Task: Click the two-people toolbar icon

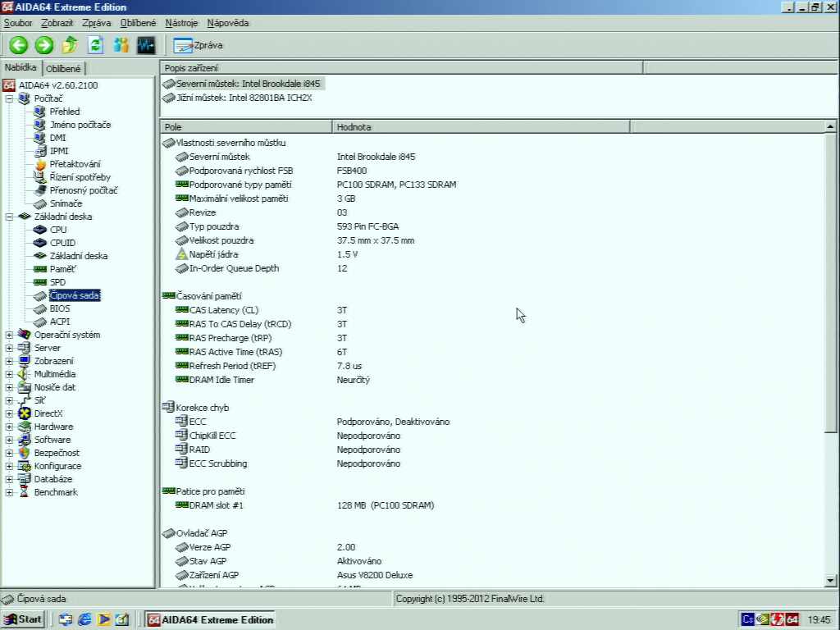Action: (x=121, y=45)
